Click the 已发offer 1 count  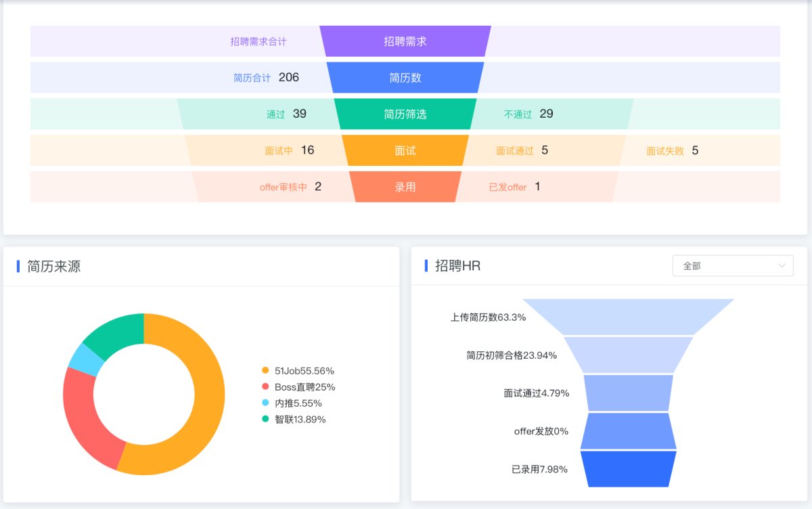tap(515, 187)
